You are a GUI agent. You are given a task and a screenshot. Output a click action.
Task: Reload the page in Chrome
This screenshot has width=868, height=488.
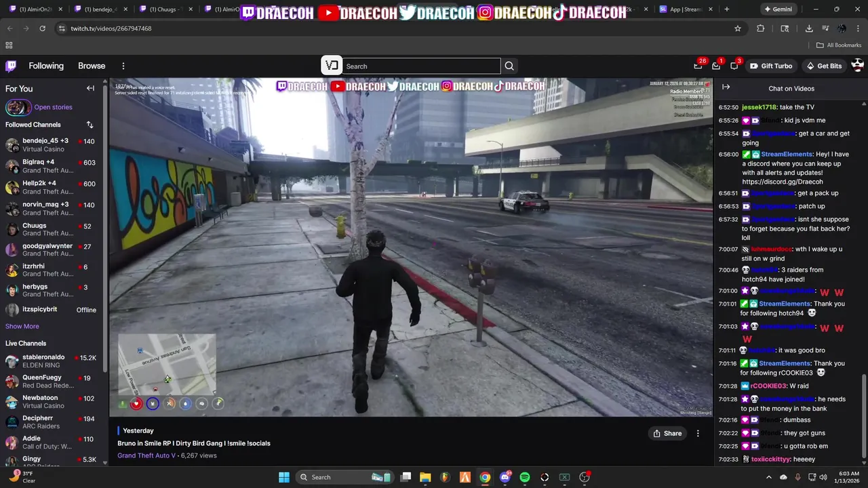pos(42,28)
